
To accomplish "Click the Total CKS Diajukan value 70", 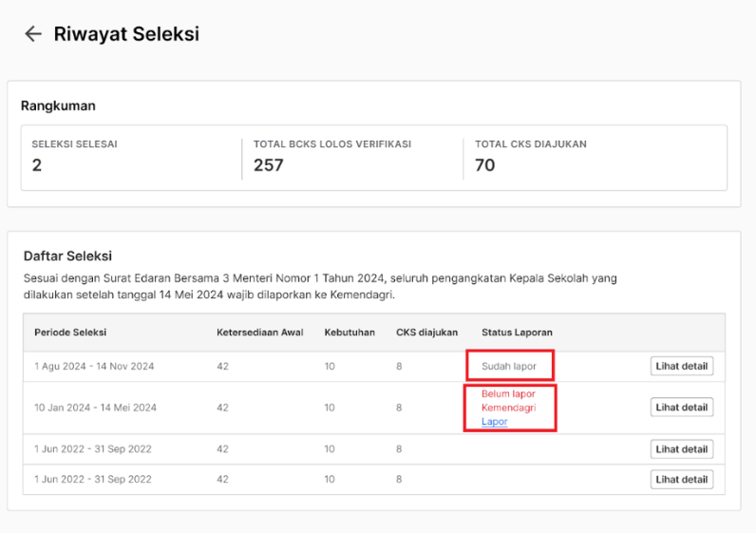I will (485, 165).
